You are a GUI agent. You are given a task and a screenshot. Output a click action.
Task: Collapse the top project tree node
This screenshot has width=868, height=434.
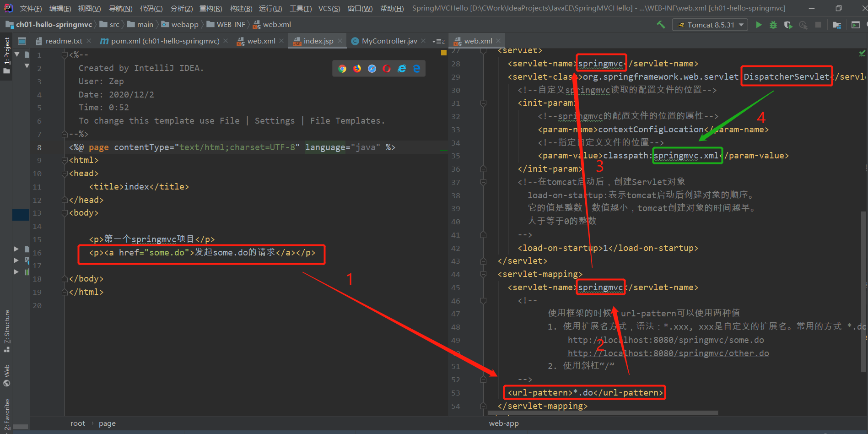(17, 54)
